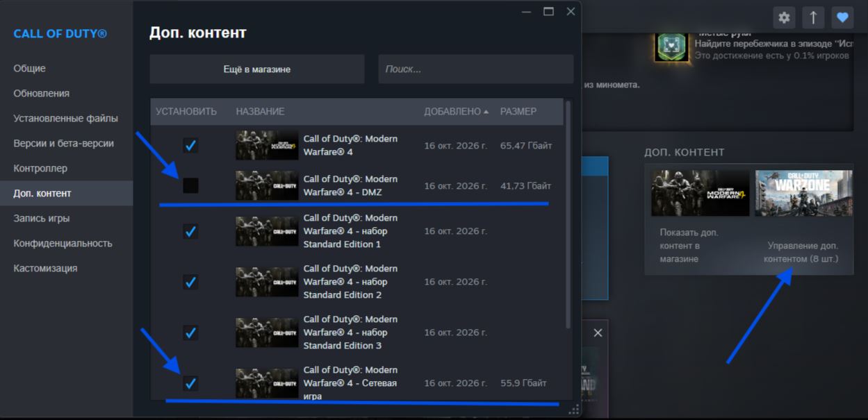Click the CALL OF DUTY® title heading
The width and height of the screenshot is (868, 420).
pos(60,33)
